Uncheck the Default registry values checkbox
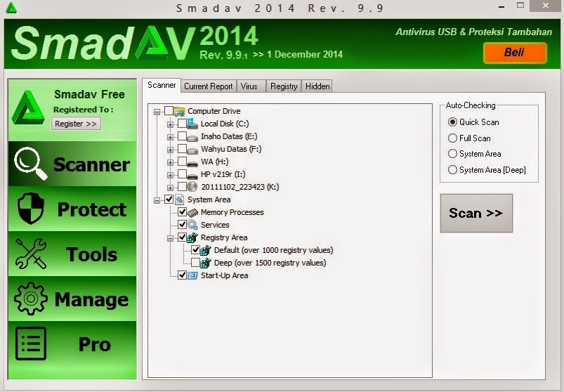 pyautogui.click(x=195, y=249)
